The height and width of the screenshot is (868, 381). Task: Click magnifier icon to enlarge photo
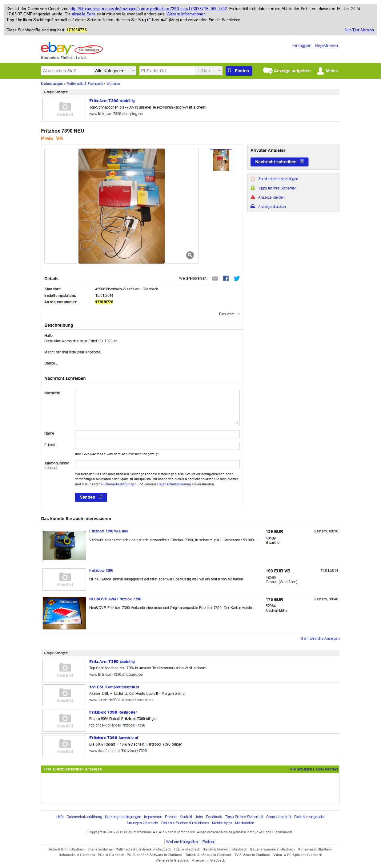tap(190, 255)
